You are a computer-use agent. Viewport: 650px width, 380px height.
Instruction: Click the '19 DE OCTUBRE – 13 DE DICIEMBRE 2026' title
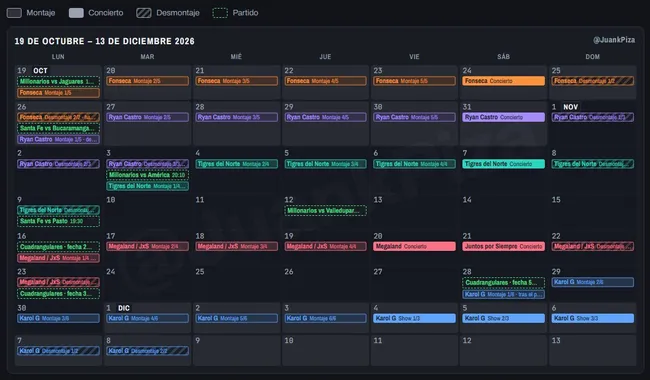pos(104,41)
